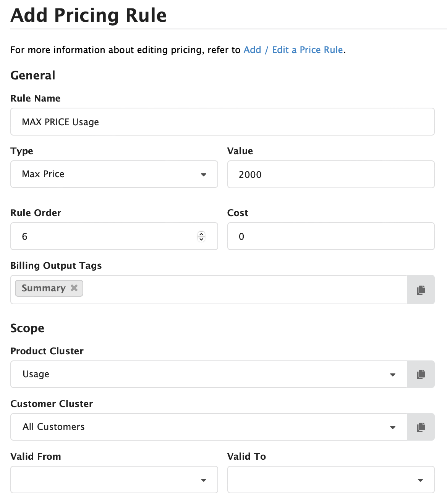
Task: Click the Rule Order increment arrow
Action: coord(201,234)
